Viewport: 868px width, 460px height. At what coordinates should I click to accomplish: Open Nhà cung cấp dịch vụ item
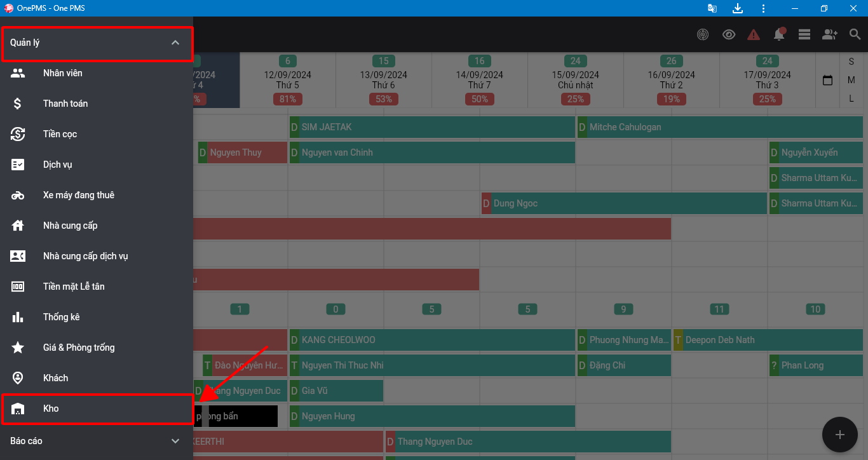click(x=97, y=256)
